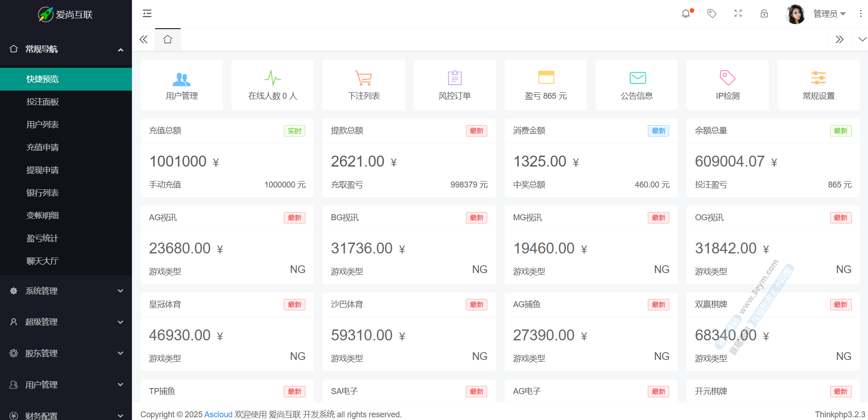
Task: Select 提现申请 in the sidebar
Action: pyautogui.click(x=43, y=170)
